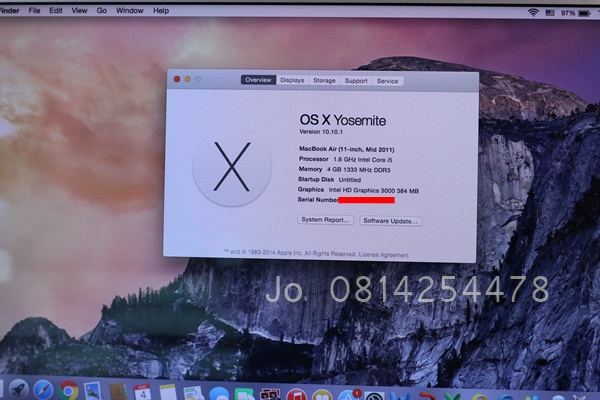Screen dimensions: 600x400
Task: Minimize the About window with yellow button
Action: (188, 79)
